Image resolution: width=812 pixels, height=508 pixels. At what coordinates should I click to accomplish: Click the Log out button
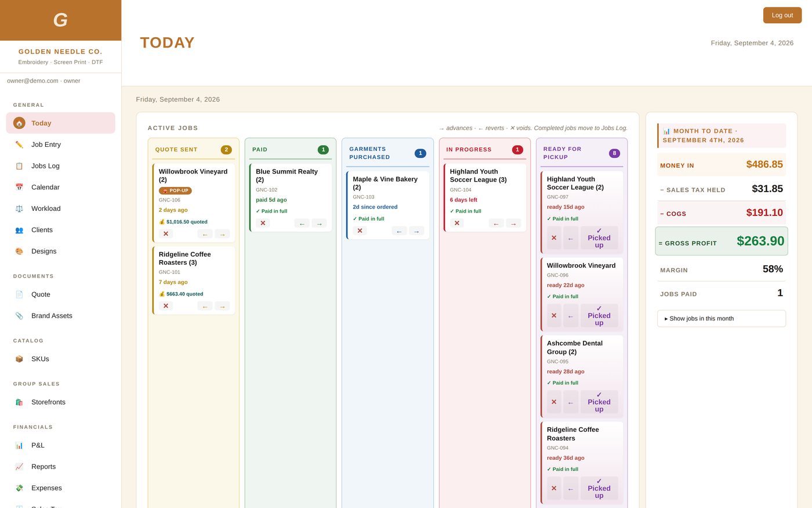[x=782, y=15]
